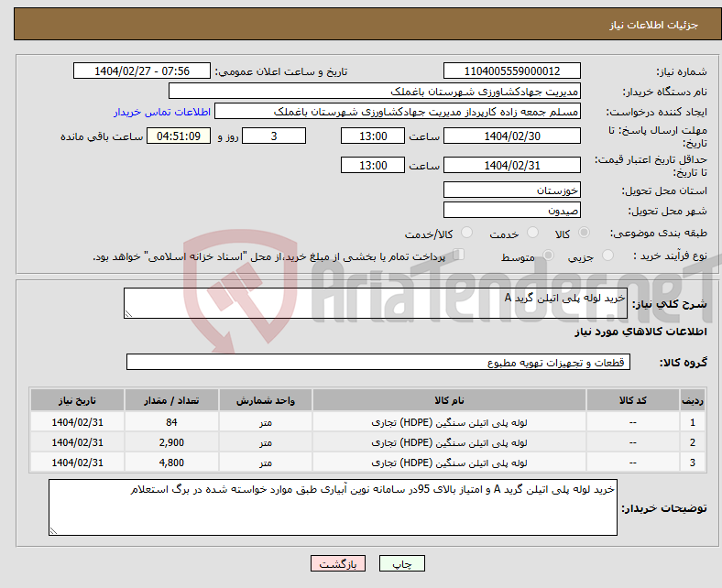The height and width of the screenshot is (588, 722).
Task: Click the شماره نیاز field 1104005559000012
Action: click(511, 71)
